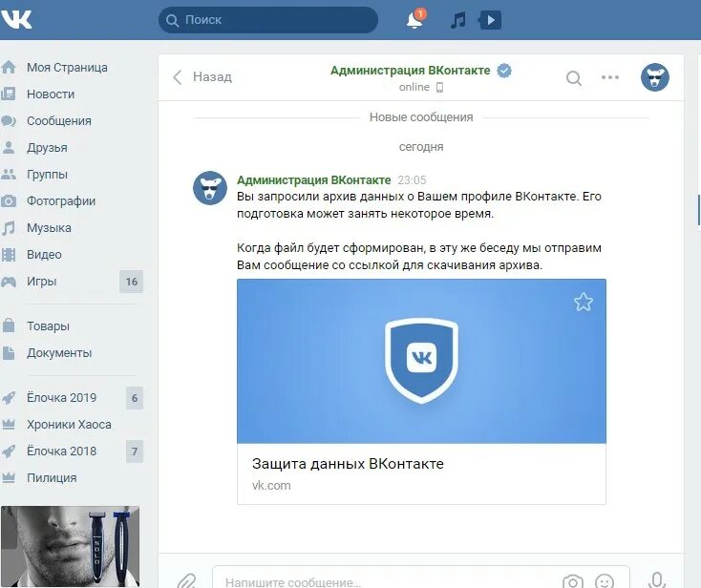Click the rocket icon beside Ёлочка 2019
Viewport: 701px width, 588px height.
(x=9, y=398)
